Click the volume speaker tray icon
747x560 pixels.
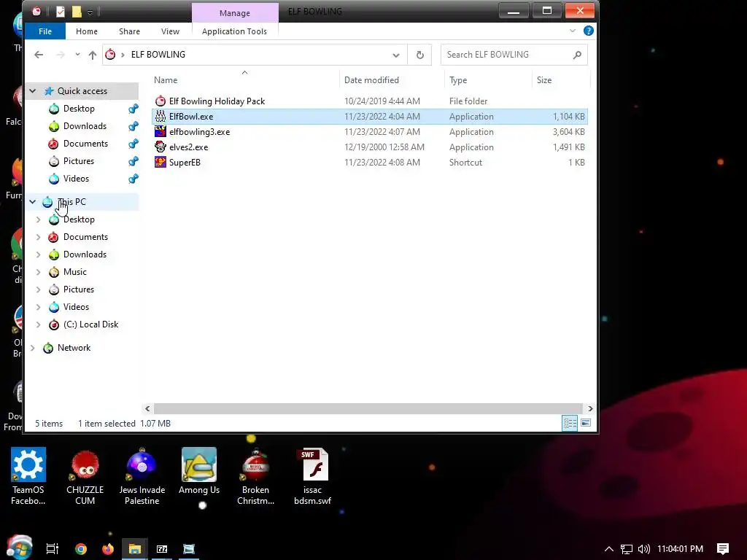643,549
